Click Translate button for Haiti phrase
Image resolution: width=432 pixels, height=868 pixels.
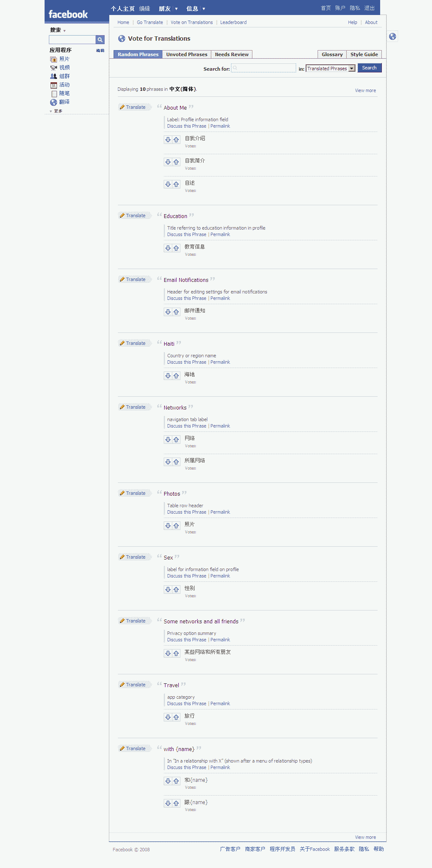(135, 343)
